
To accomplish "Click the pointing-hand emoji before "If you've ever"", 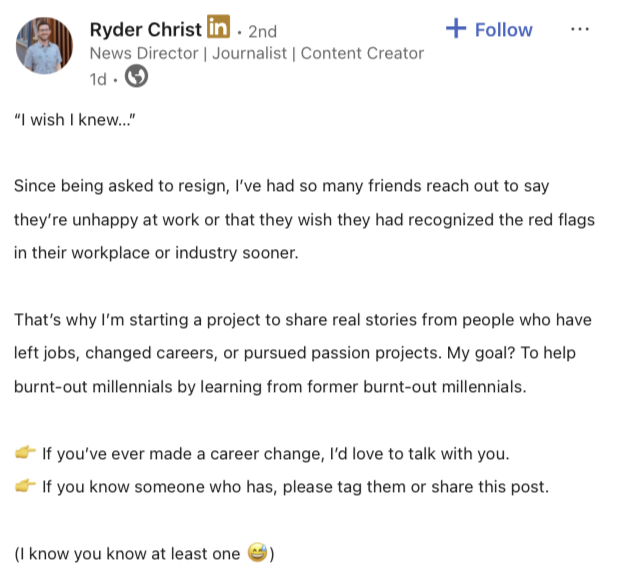I will 25,454.
